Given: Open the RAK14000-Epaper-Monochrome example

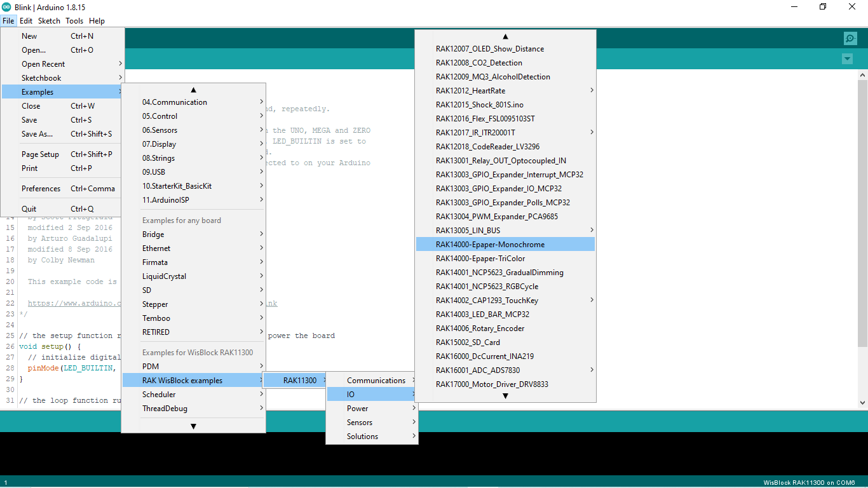Looking at the screenshot, I should coord(505,245).
